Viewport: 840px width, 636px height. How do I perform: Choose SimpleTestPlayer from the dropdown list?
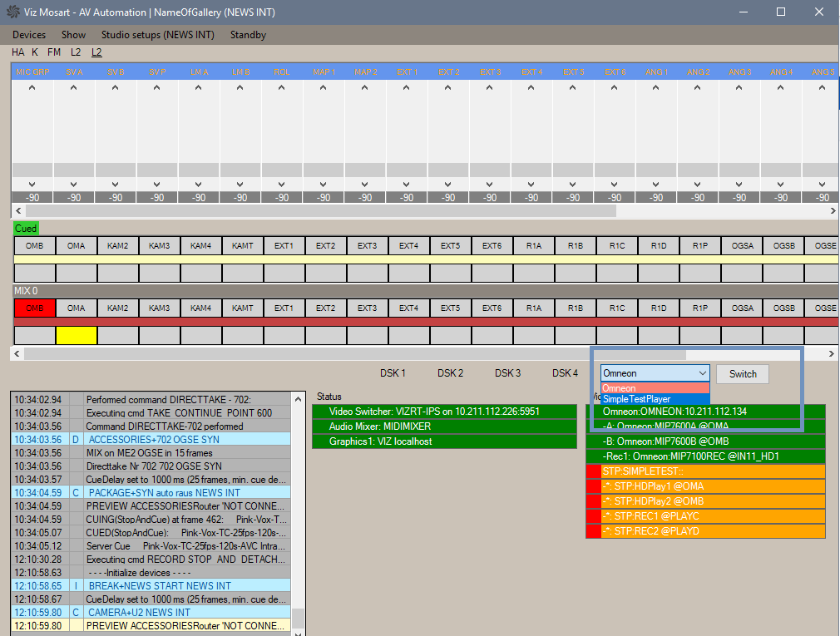coord(655,399)
